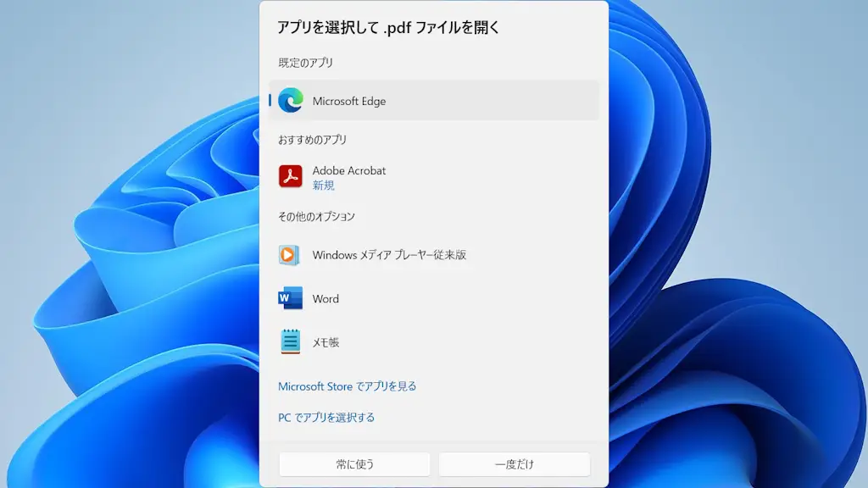The image size is (868, 488).
Task: Select the Microsoft Edge label text
Action: pos(348,102)
